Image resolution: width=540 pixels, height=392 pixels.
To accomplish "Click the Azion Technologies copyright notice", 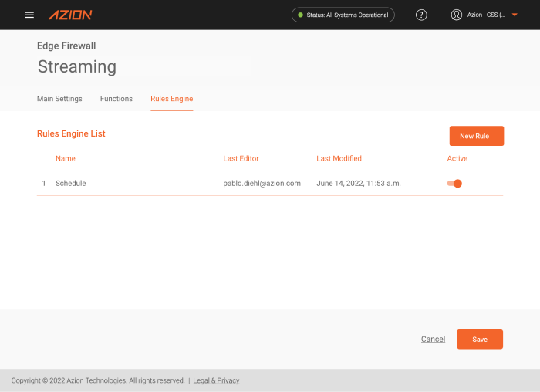I will [x=98, y=380].
